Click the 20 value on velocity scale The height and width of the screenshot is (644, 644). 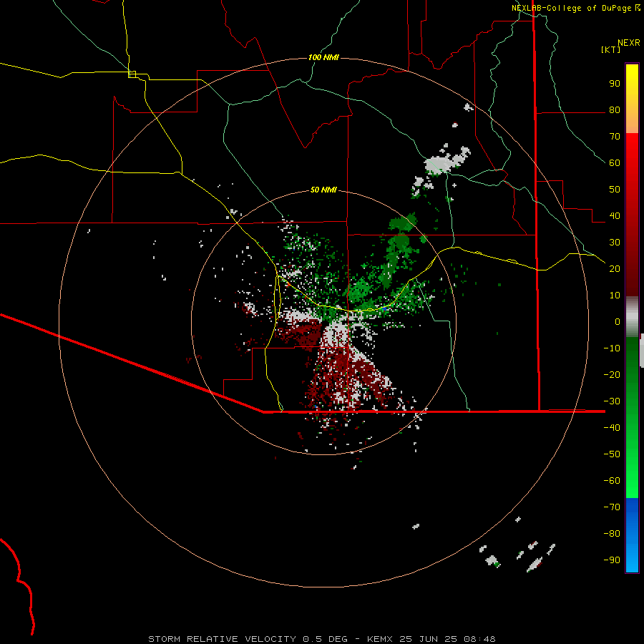pos(615,269)
